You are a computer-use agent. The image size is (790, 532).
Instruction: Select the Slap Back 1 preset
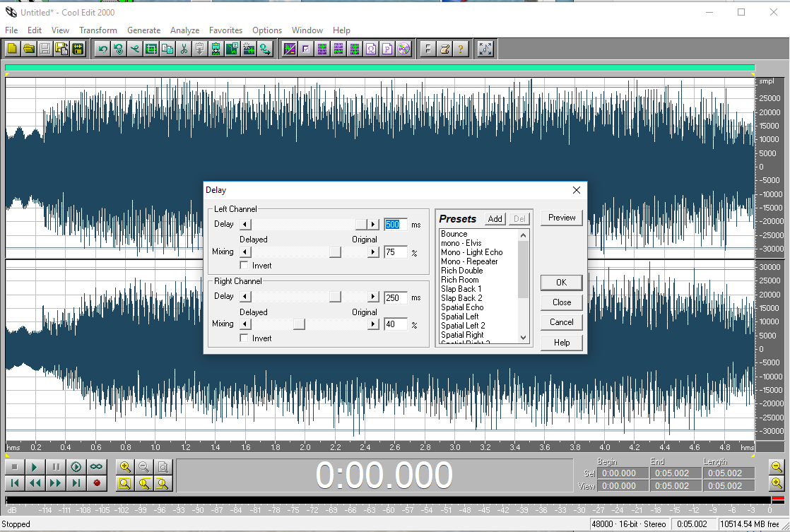(461, 289)
